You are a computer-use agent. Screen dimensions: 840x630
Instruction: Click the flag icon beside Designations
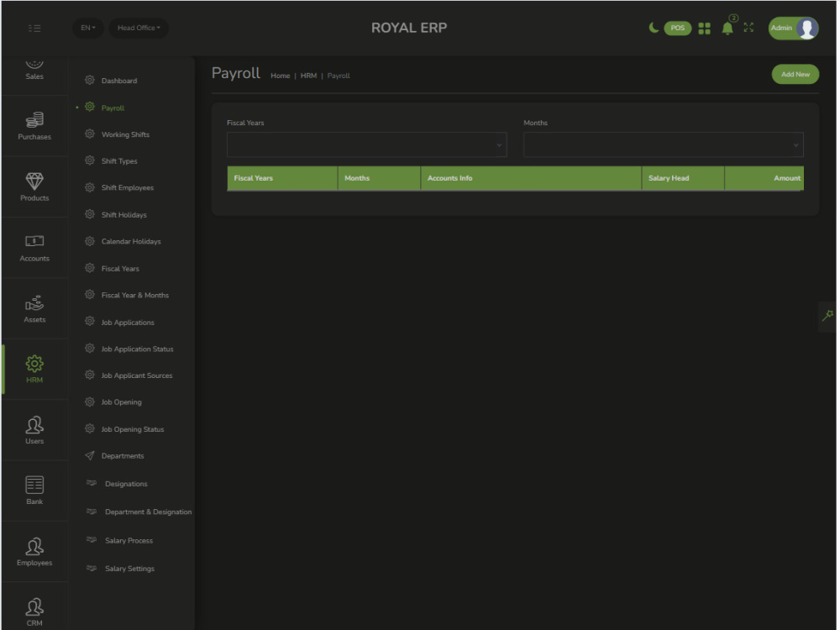(x=92, y=485)
